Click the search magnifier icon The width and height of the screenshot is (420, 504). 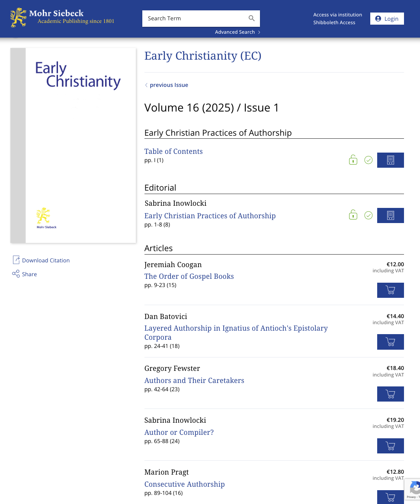tap(251, 18)
